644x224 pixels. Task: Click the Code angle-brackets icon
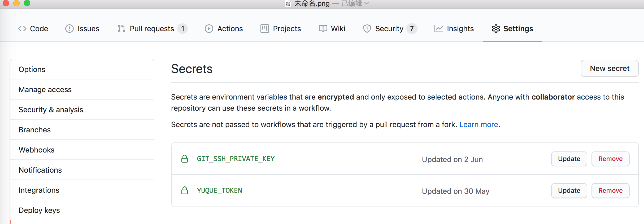tap(22, 29)
